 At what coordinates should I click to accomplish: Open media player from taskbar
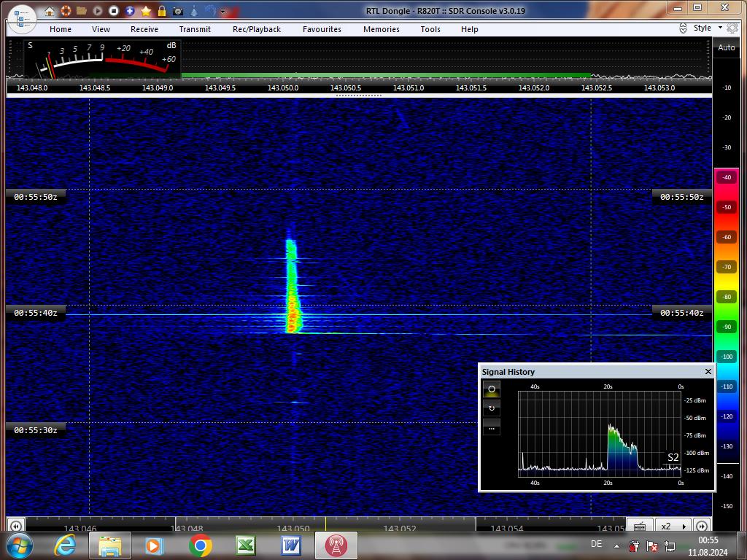pyautogui.click(x=154, y=545)
